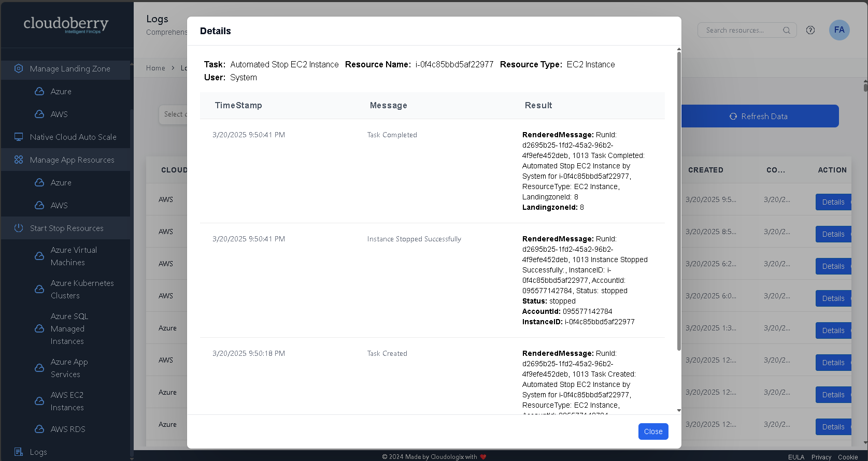Click cloud icon beside Azure Virtual Machines
Viewport: 868px width, 461px height.
click(x=39, y=256)
